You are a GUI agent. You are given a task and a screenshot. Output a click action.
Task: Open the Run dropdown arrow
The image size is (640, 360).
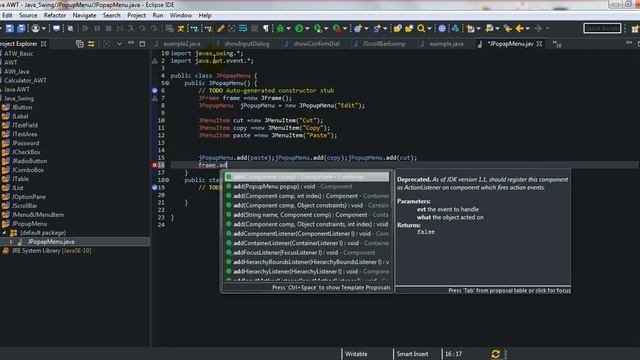pyautogui.click(x=307, y=29)
